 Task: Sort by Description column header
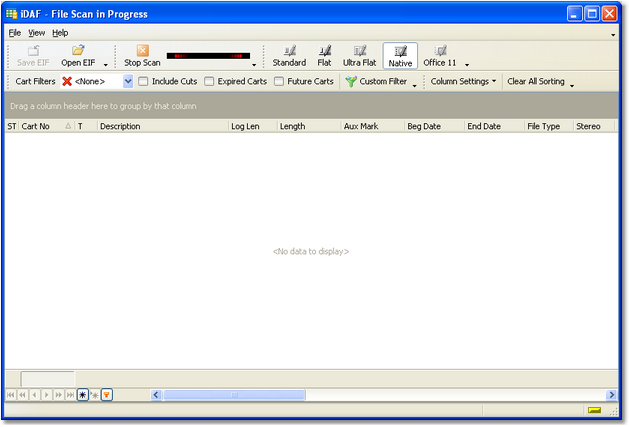coord(163,126)
